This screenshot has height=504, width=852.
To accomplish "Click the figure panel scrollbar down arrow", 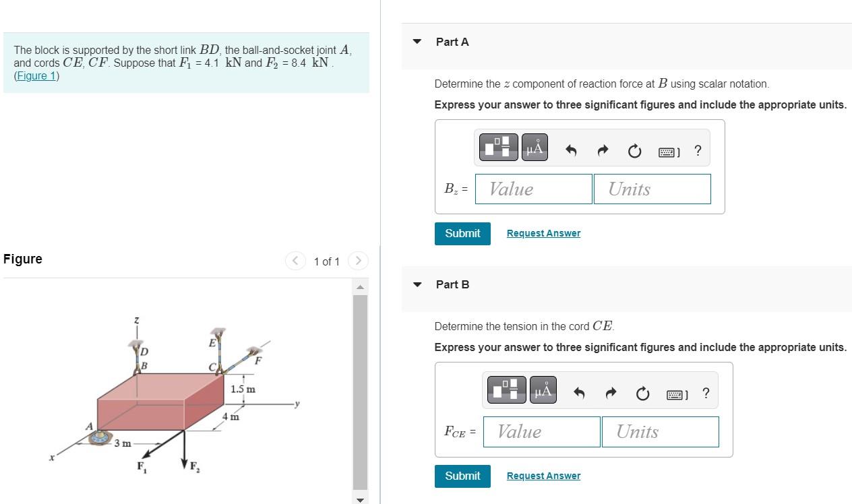I will pyautogui.click(x=360, y=499).
